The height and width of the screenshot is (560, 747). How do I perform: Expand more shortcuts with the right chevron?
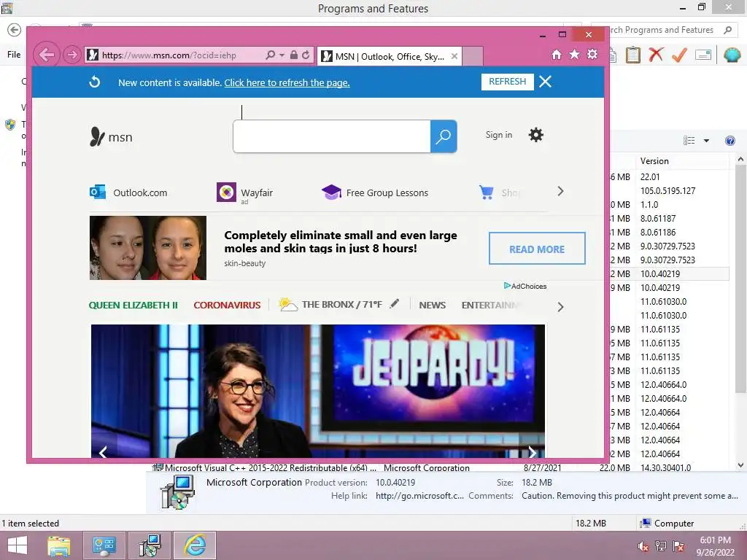click(561, 192)
